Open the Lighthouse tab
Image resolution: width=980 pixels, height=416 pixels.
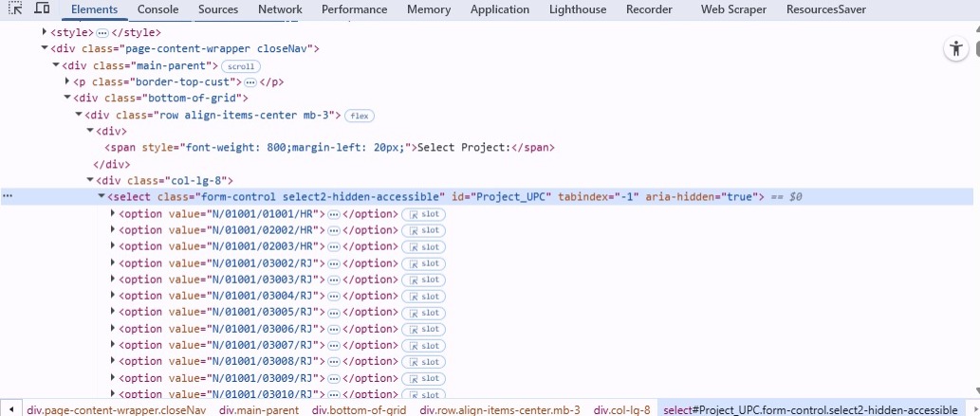[x=577, y=9]
